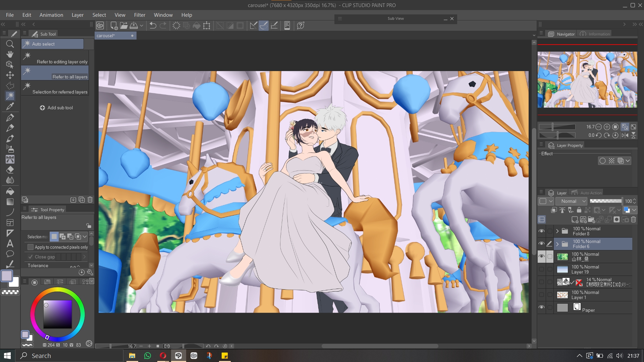Viewport: 644px width, 362px height.
Task: Enable Apply to connected pixels only
Action: (31, 247)
